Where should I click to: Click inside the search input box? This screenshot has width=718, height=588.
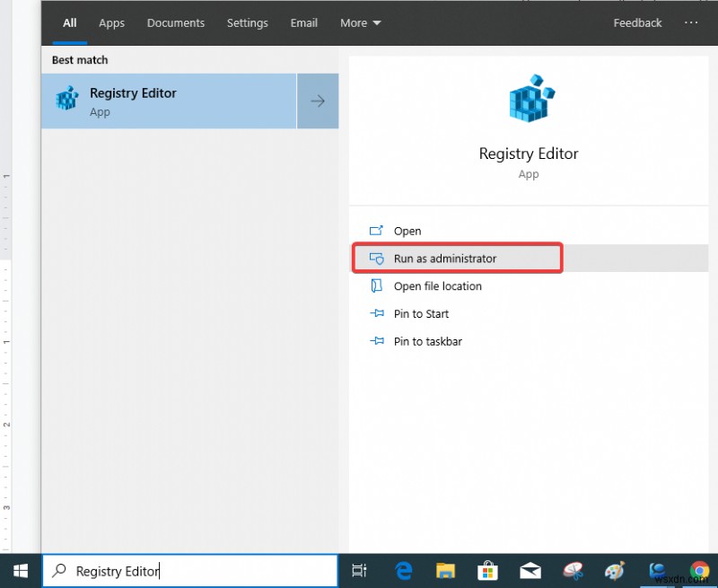179,570
